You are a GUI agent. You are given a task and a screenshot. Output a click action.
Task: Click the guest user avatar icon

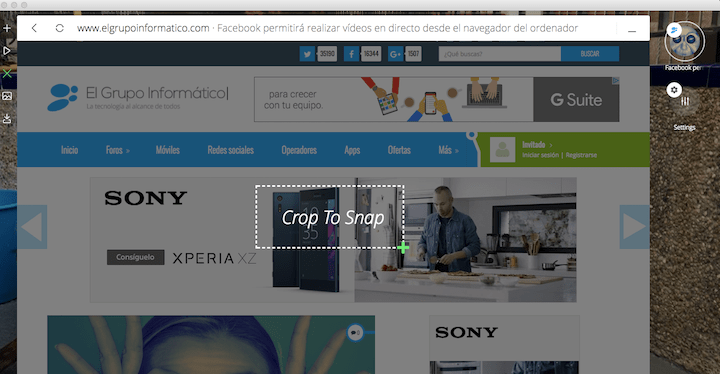502,150
